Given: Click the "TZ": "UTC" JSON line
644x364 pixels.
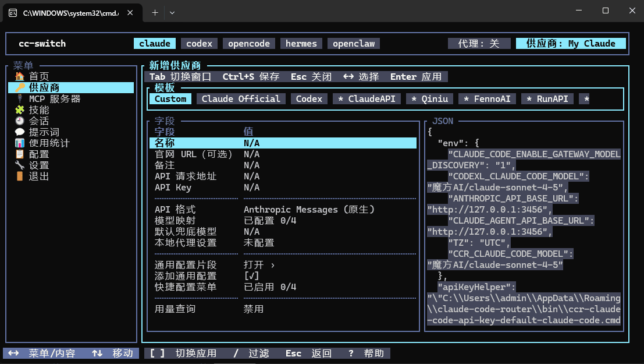Looking at the screenshot, I should click(479, 243).
